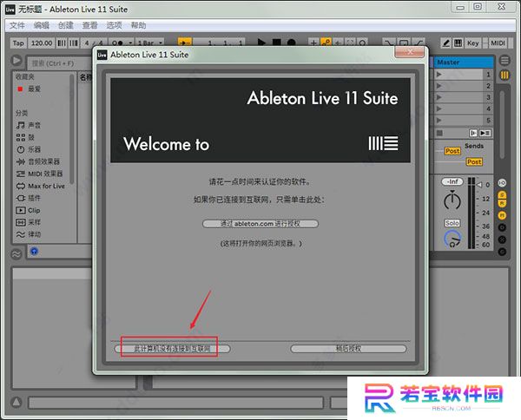Click the tempo nudge up icon

[x=74, y=43]
